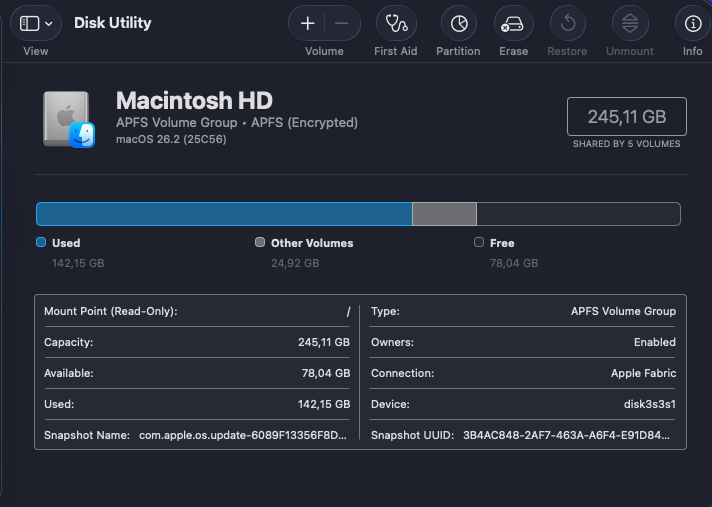This screenshot has height=507, width=712.
Task: Click the Volume toolbar label
Action: coord(324,51)
